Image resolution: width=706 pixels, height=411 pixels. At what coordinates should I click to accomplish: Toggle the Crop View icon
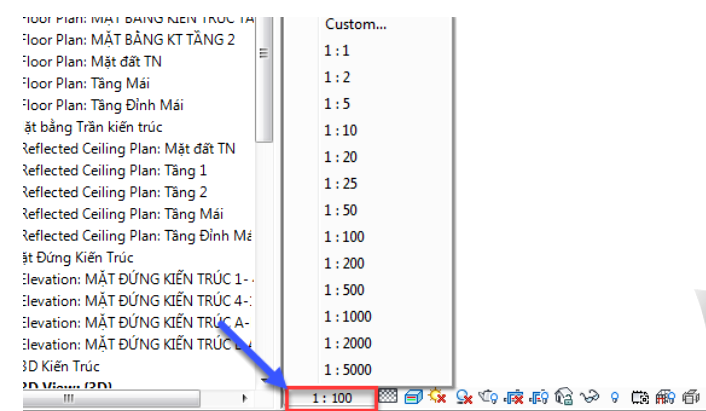[x=515, y=398]
